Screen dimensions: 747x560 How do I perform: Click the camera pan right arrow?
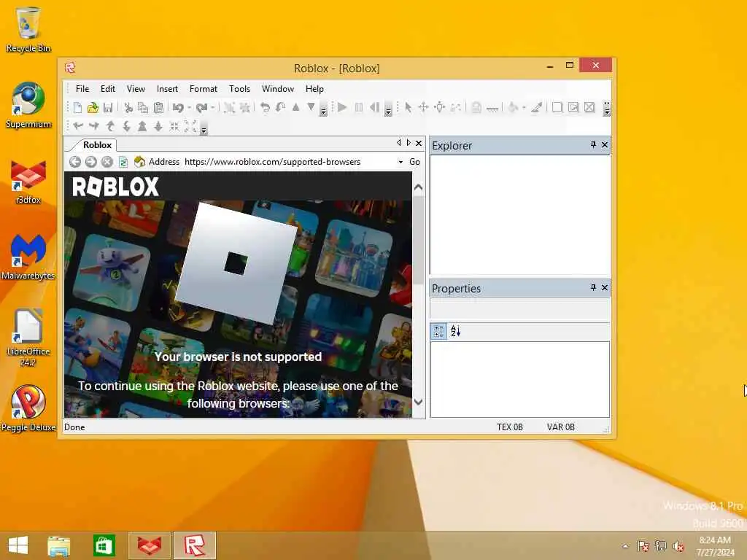click(x=94, y=125)
